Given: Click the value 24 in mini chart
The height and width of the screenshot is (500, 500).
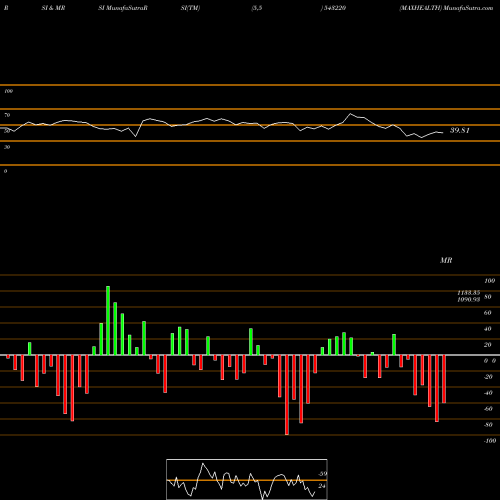Looking at the screenshot, I should tap(322, 486).
